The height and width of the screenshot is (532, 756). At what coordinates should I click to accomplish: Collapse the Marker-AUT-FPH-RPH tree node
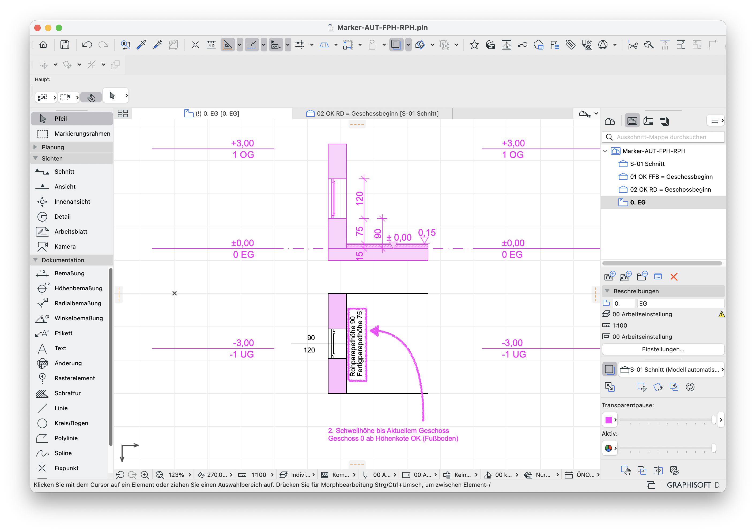(x=605, y=151)
